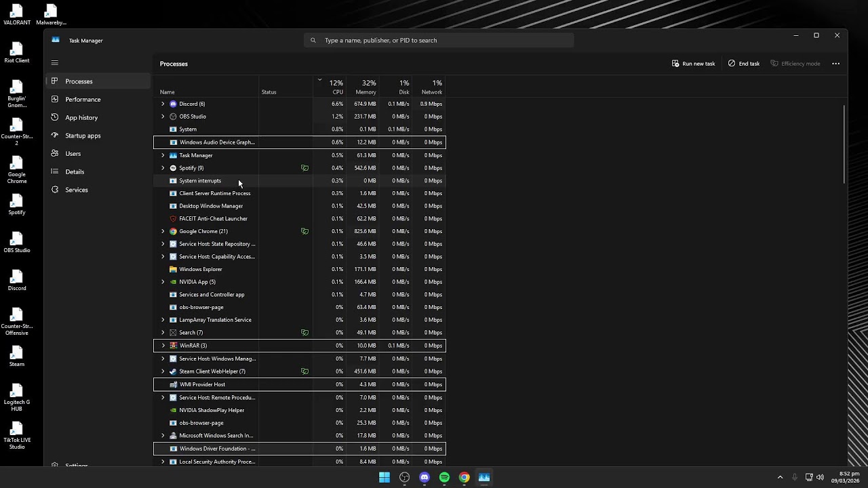Expand the Google Chrome (21) process group

(163, 231)
